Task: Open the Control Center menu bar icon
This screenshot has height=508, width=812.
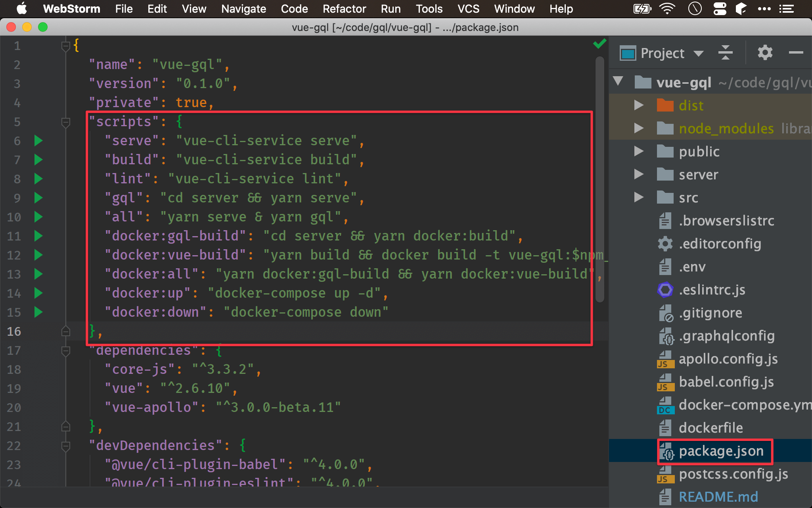Action: coord(720,9)
